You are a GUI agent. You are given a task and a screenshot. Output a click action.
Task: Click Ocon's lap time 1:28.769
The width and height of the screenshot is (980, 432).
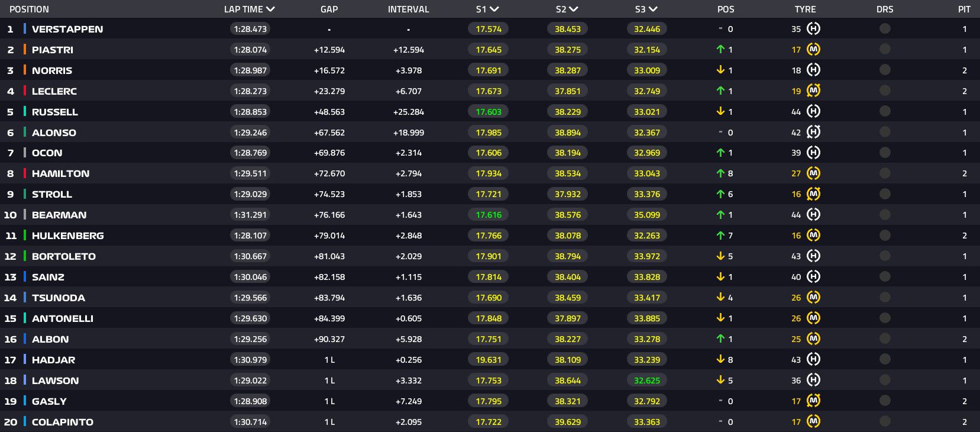pyautogui.click(x=250, y=153)
